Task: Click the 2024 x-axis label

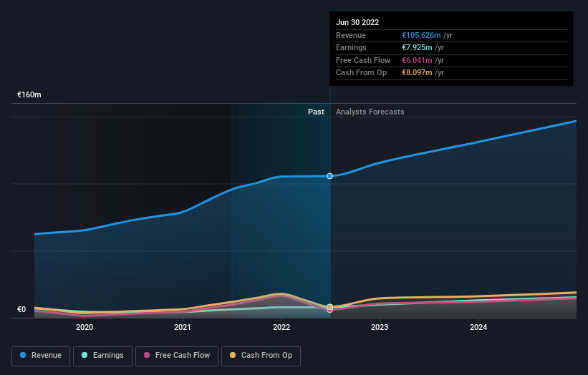Action: point(478,328)
